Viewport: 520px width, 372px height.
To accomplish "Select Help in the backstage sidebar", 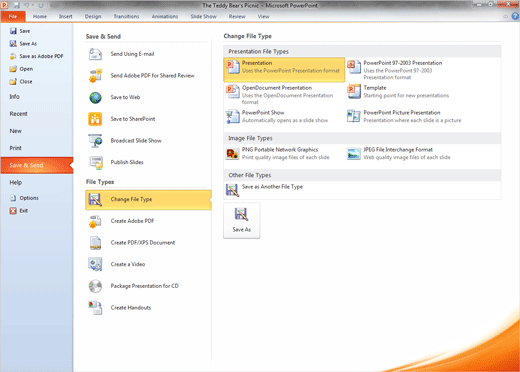I will click(37, 182).
